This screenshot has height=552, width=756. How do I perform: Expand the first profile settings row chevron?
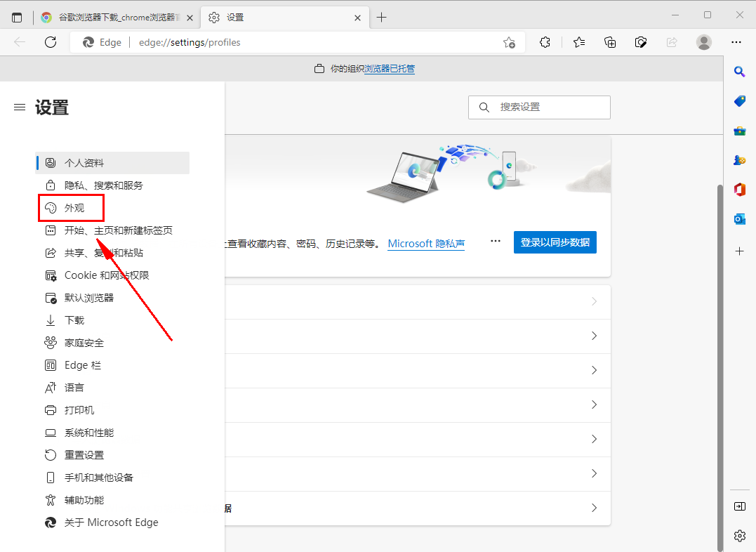pyautogui.click(x=594, y=301)
